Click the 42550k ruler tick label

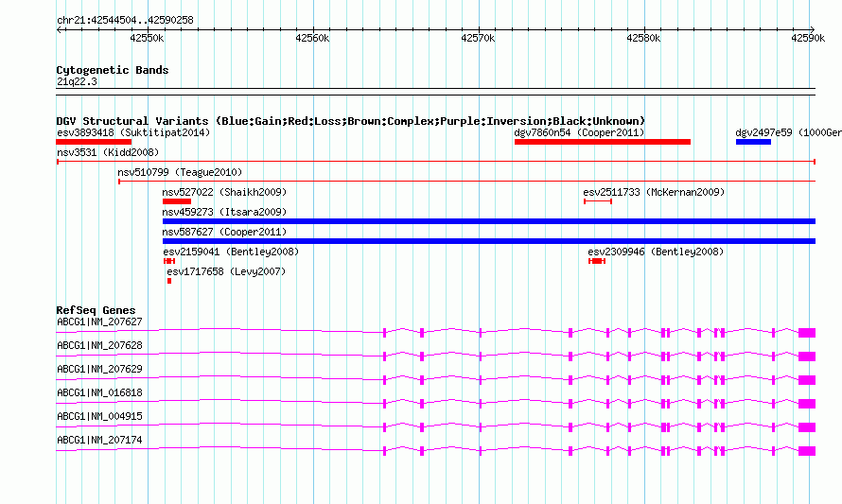point(148,38)
